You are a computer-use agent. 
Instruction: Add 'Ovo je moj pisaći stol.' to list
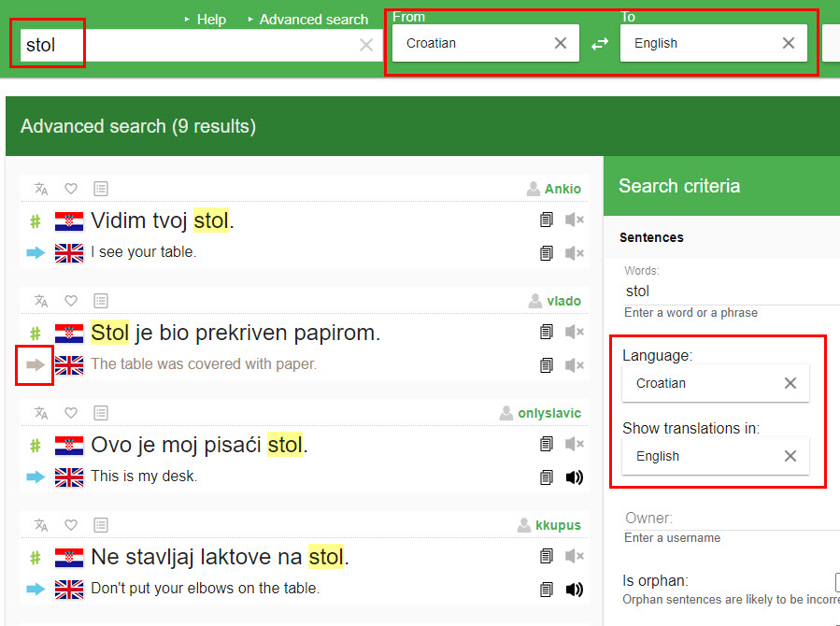tap(101, 413)
